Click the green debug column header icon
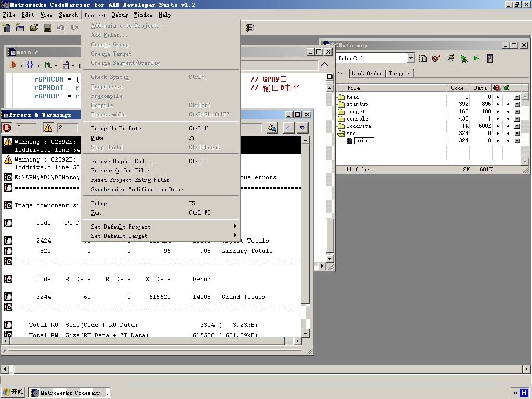Screen dimensions: 532x399 [x=506, y=88]
